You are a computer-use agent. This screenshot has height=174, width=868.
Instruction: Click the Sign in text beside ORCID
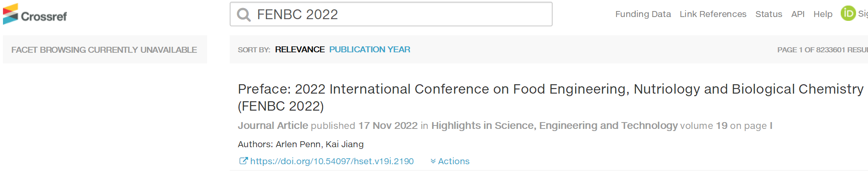(x=863, y=14)
